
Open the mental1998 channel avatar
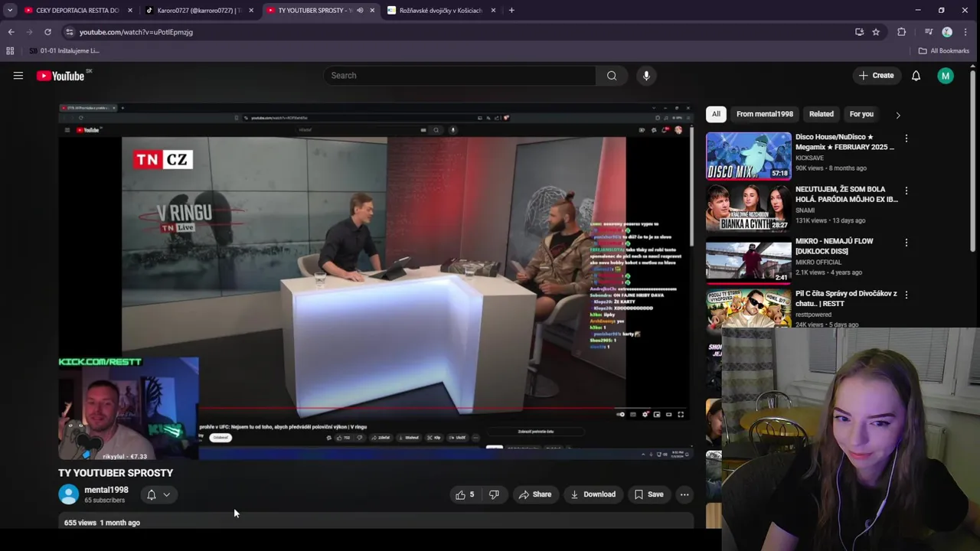click(69, 494)
